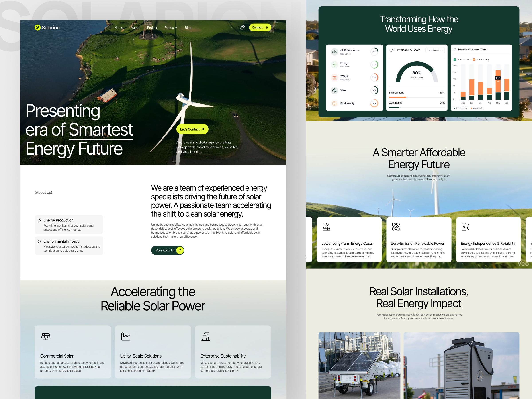This screenshot has height=399, width=532.
Task: Click the Biodiversity globe icon
Action: click(x=334, y=103)
